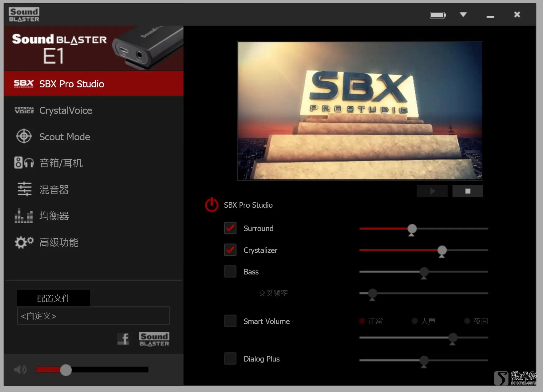
Task: Open the 音箱/耳机 section
Action: (94, 163)
